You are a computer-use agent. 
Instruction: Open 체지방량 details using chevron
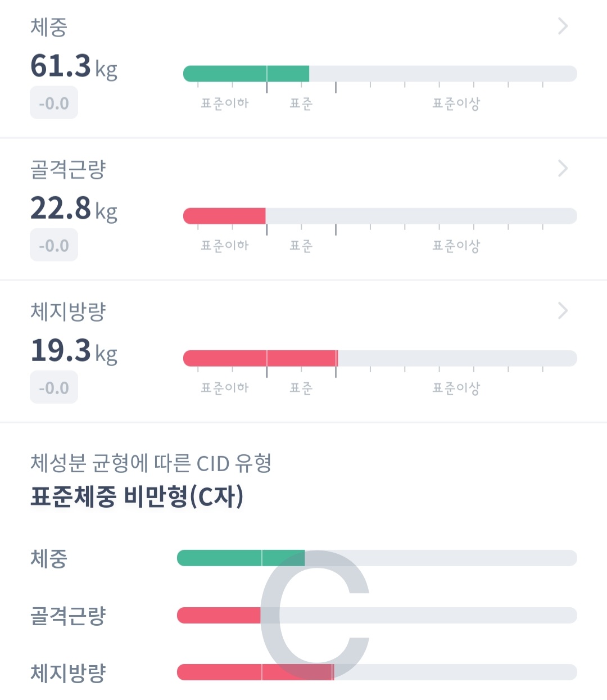pos(563,311)
